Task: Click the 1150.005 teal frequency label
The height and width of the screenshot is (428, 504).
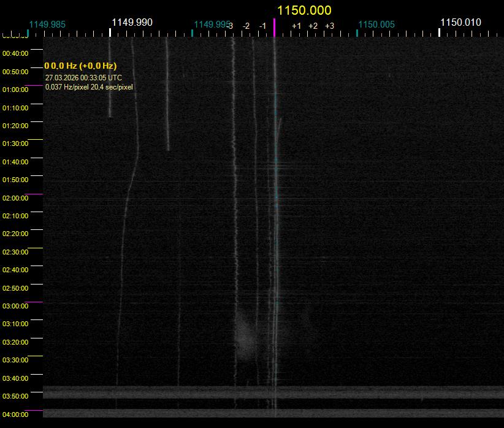Action: pos(376,25)
